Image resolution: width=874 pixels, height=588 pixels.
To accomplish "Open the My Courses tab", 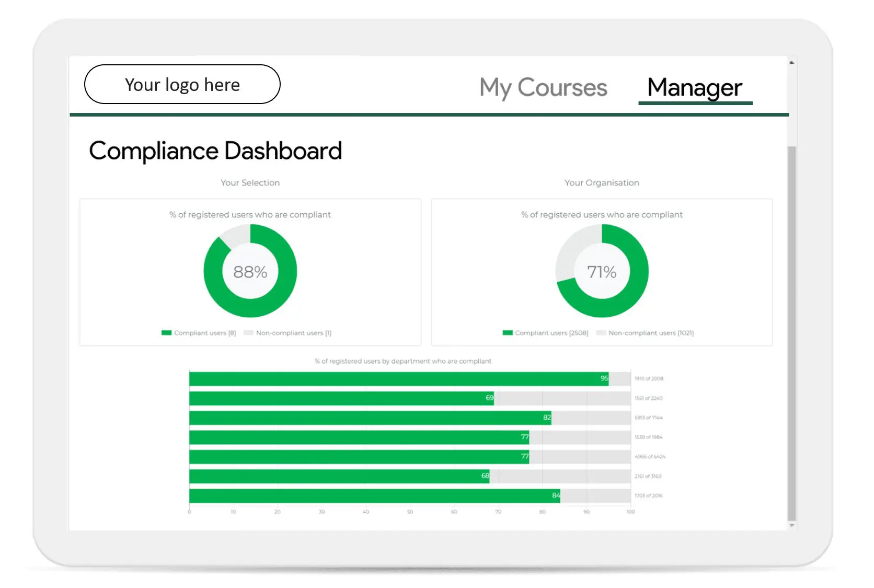I will click(543, 88).
